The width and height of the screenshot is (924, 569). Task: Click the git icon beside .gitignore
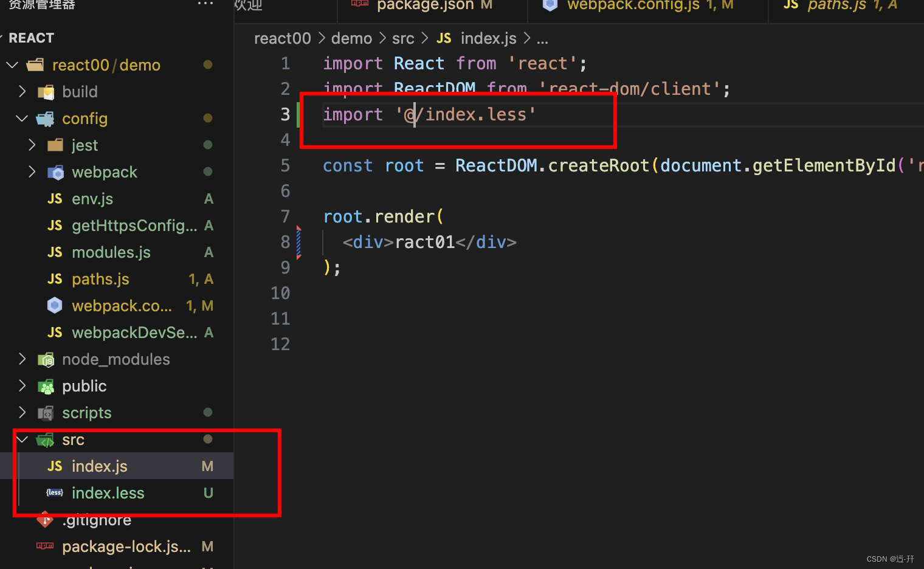tap(46, 520)
